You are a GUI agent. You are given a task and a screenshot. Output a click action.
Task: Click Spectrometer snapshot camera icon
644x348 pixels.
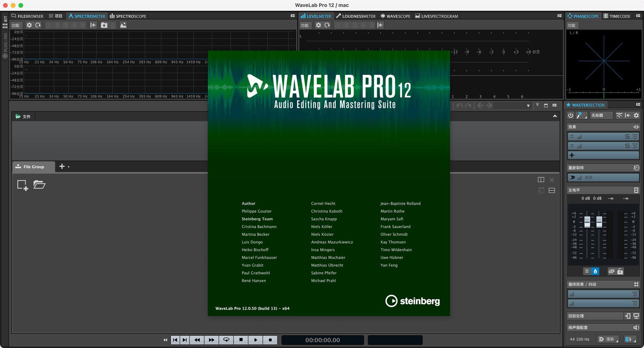click(x=104, y=25)
